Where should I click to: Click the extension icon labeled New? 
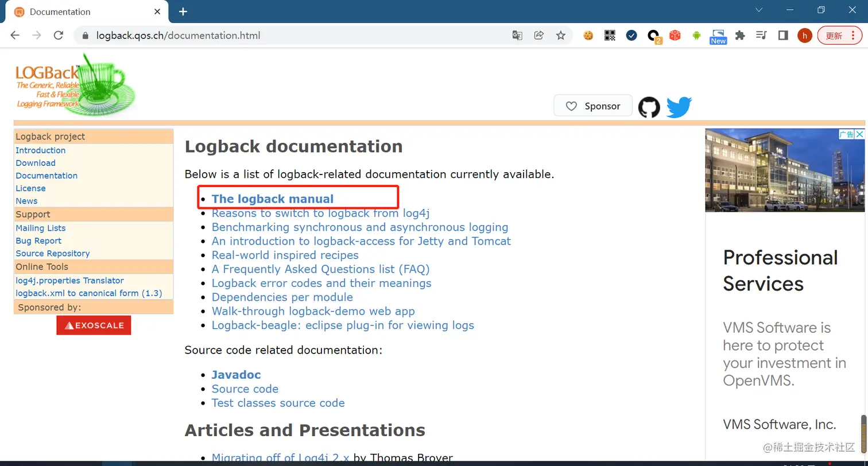click(718, 37)
